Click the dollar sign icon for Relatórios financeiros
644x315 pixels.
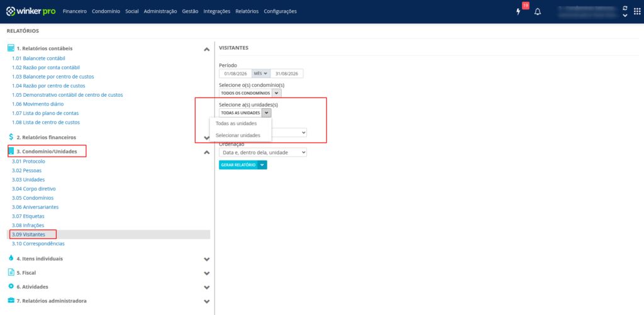(11, 137)
